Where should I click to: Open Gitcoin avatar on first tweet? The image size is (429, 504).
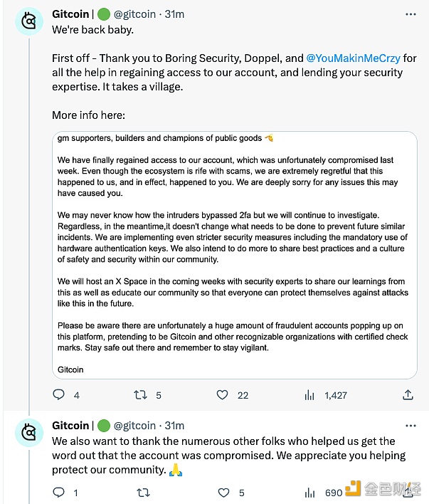pos(29,21)
